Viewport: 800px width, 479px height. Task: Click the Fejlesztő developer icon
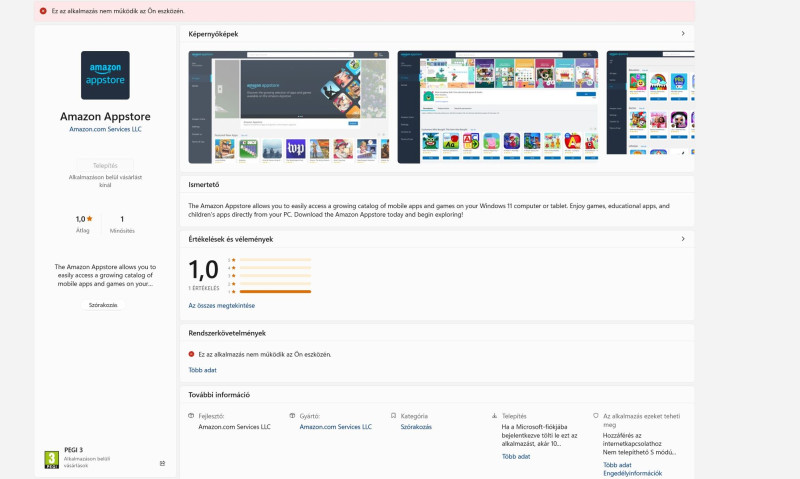(191, 416)
